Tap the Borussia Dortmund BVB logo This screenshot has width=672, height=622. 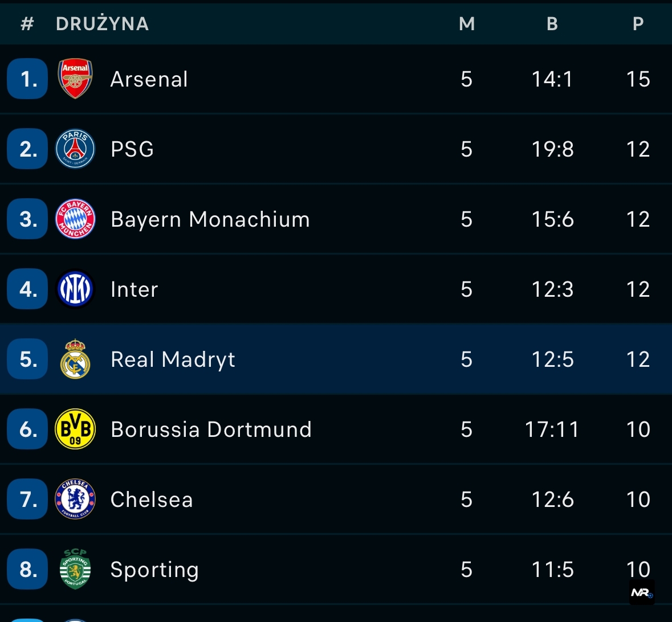(x=75, y=429)
